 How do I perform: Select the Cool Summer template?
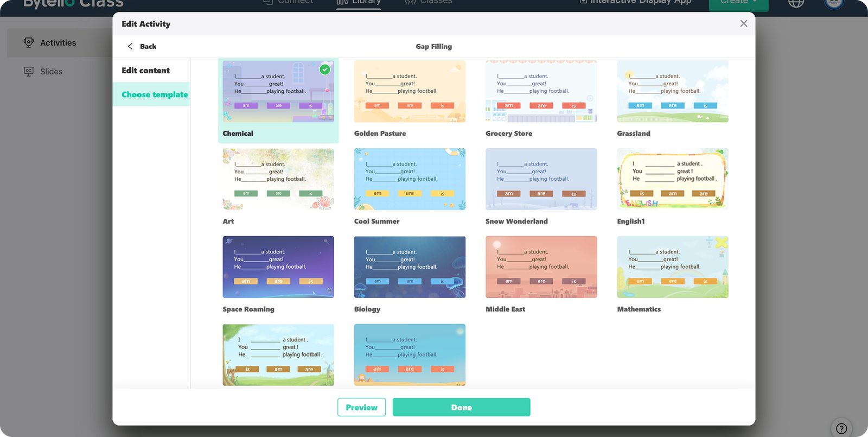pos(410,179)
